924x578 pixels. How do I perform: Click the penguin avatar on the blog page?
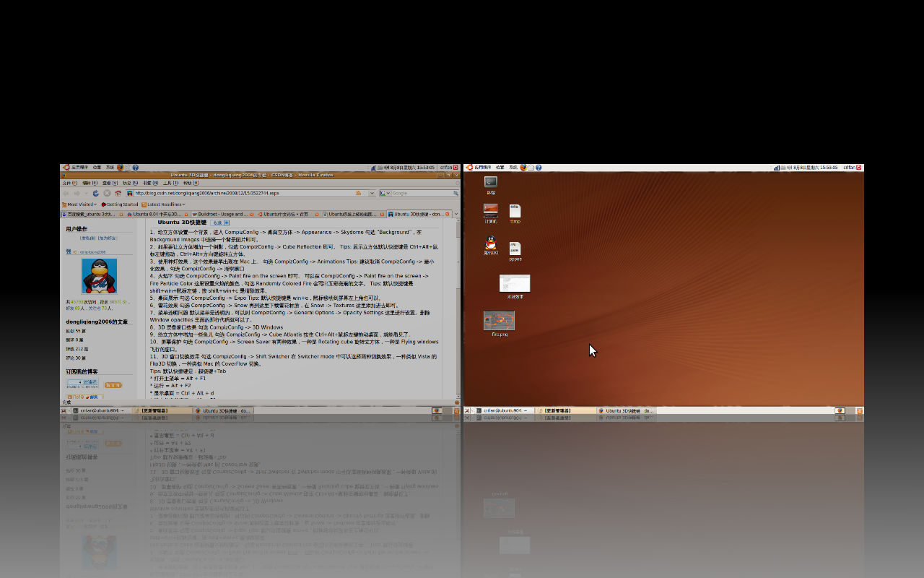coord(100,275)
